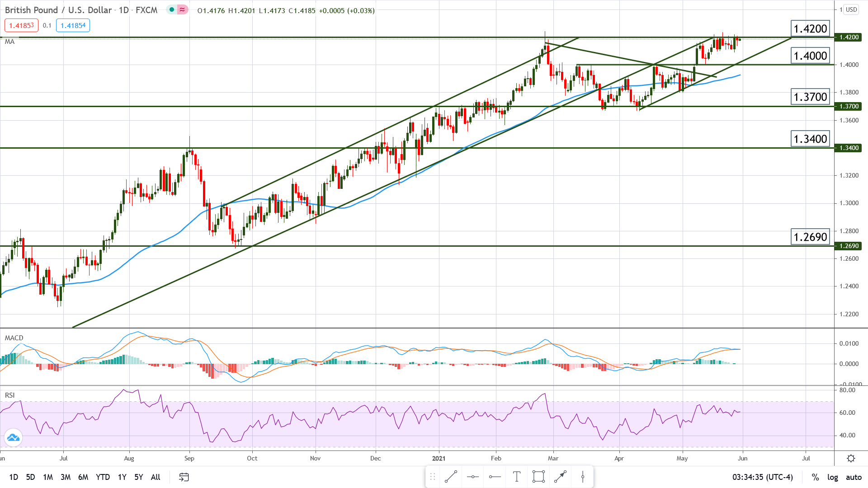868x488 pixels.
Task: Toggle percent scale mode
Action: (x=816, y=477)
